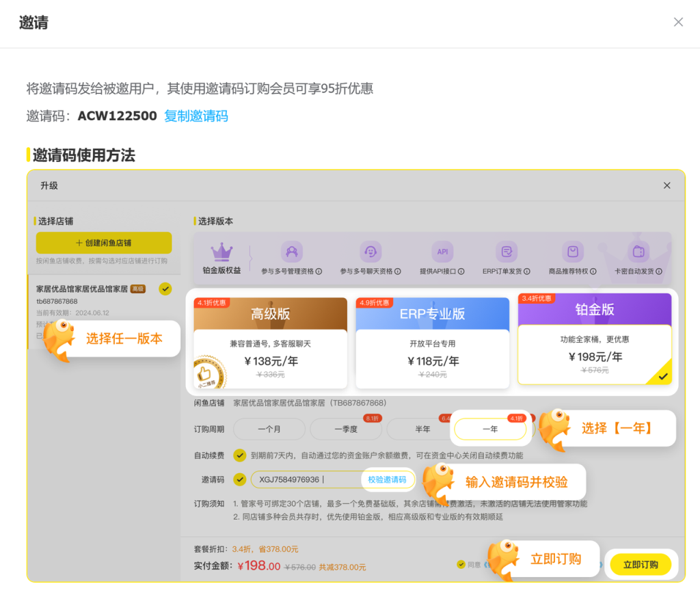Uncheck the selected store checkmark
This screenshot has width=700, height=610.
pos(165,289)
